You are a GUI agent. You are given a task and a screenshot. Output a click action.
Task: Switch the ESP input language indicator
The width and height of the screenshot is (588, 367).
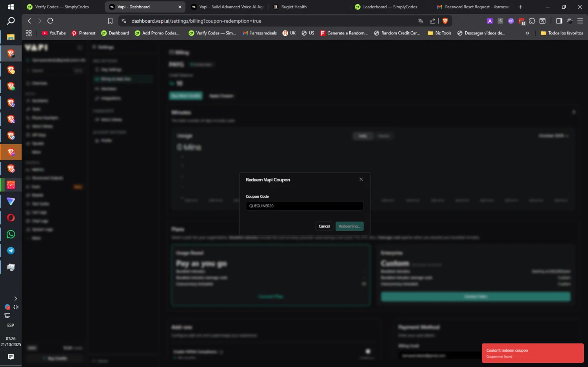pyautogui.click(x=11, y=325)
